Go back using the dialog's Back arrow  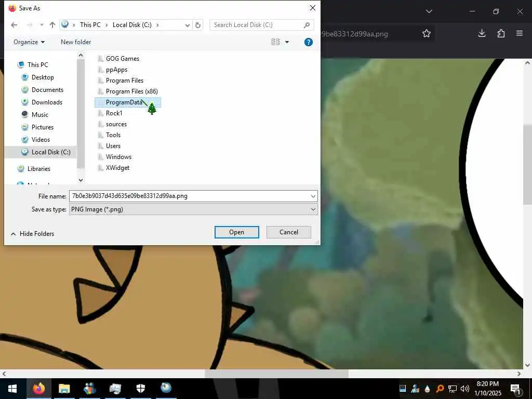(x=14, y=25)
